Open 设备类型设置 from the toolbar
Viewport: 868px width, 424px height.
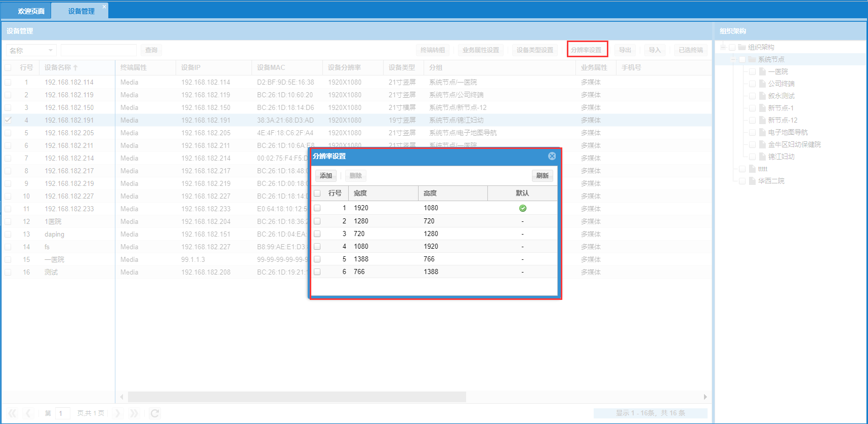click(535, 50)
